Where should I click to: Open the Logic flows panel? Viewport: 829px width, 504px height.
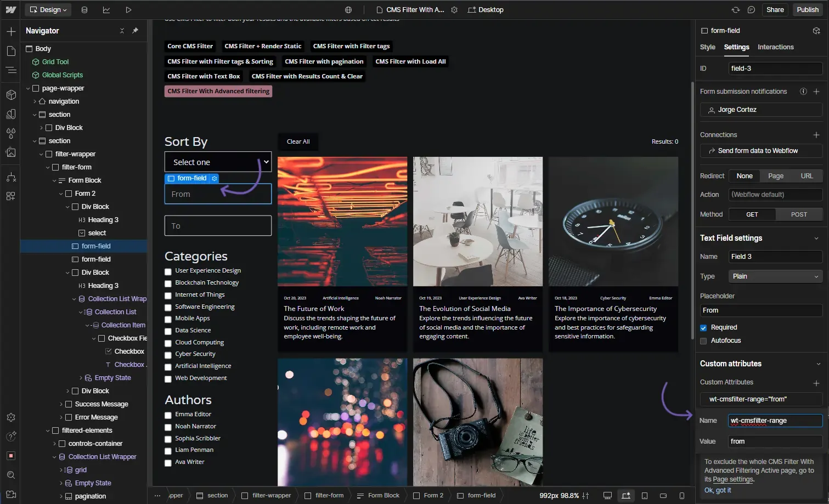point(11,177)
